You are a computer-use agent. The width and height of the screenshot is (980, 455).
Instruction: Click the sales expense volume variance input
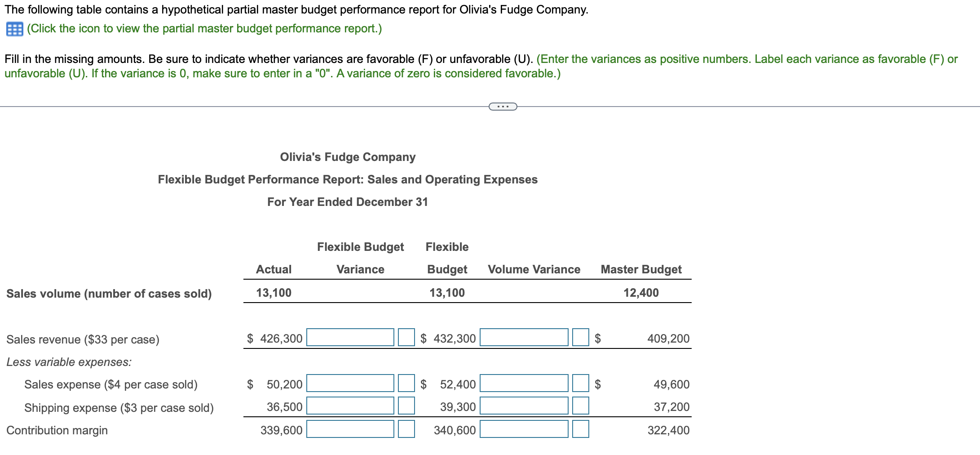pyautogui.click(x=523, y=384)
